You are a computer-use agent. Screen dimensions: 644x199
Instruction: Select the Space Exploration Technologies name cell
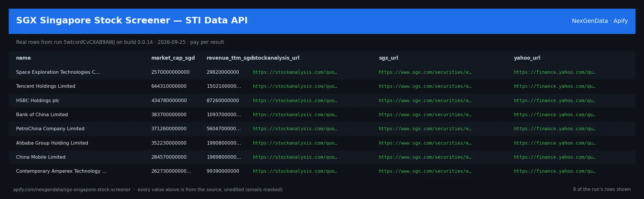58,72
